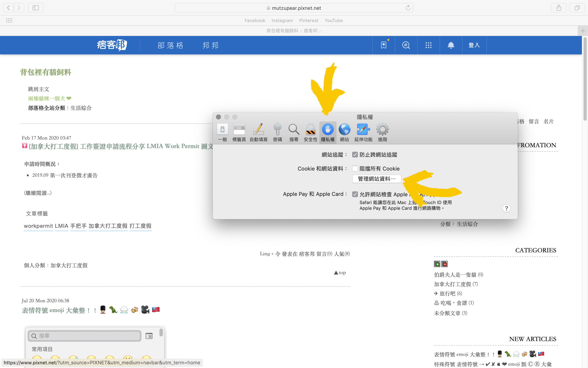
Task: Show the tab overview
Action: (x=577, y=8)
